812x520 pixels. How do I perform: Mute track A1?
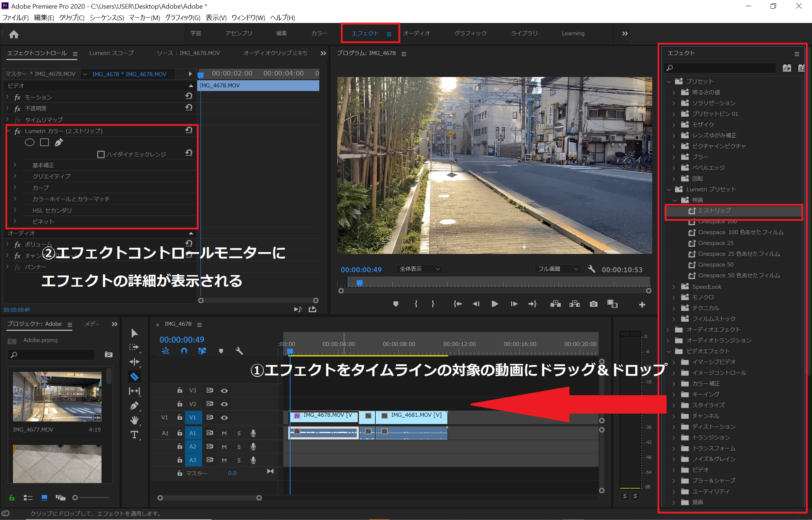tap(224, 433)
